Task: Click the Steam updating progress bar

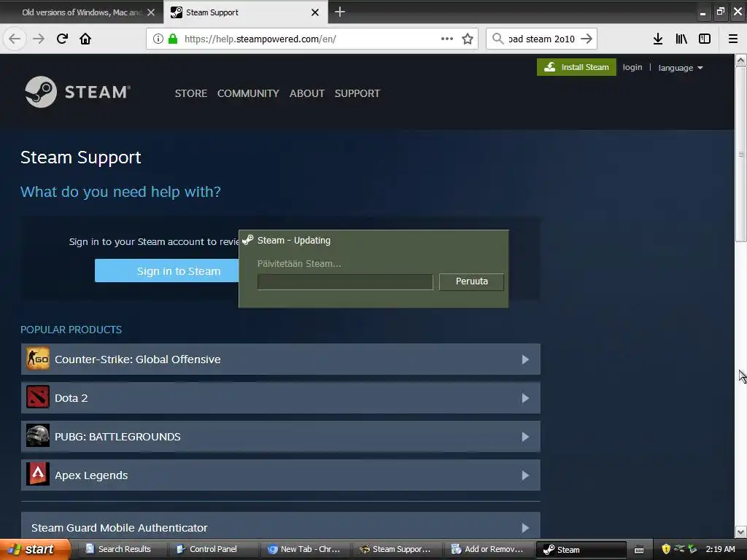Action: click(x=345, y=281)
